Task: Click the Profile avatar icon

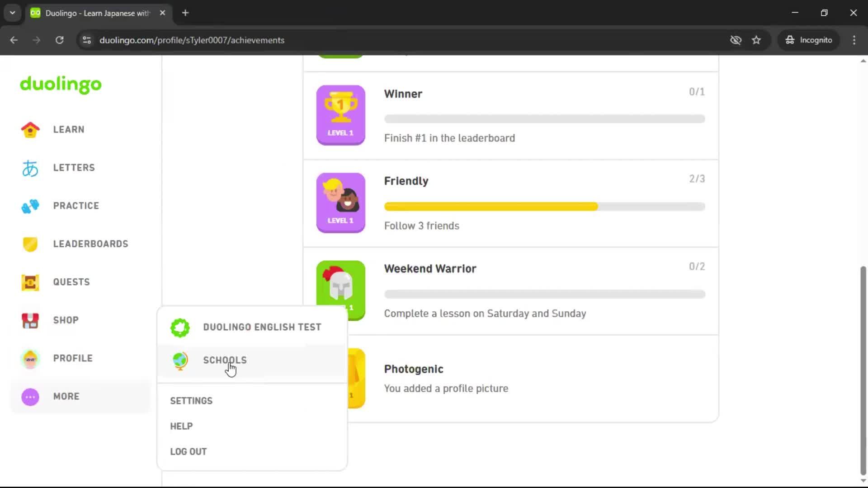Action: [x=30, y=358]
